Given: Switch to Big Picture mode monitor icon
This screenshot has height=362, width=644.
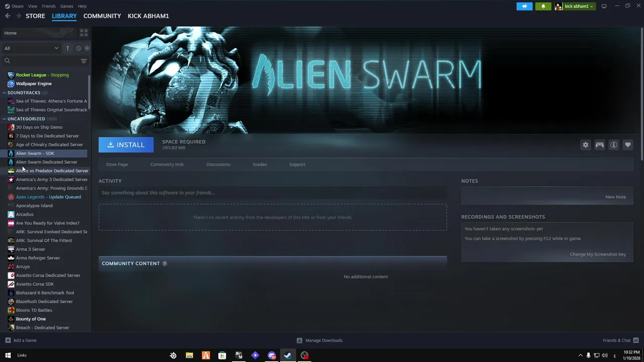Looking at the screenshot, I should pyautogui.click(x=604, y=6).
